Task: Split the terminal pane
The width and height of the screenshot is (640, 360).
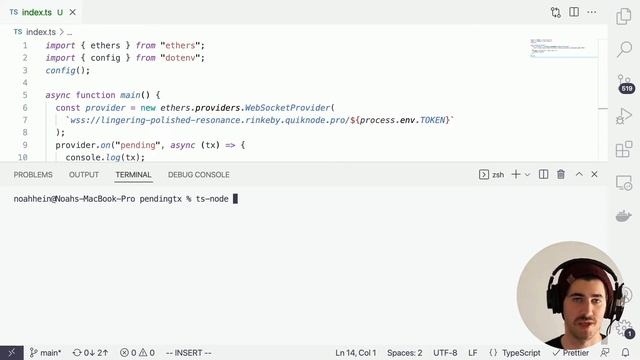Action: [543, 174]
